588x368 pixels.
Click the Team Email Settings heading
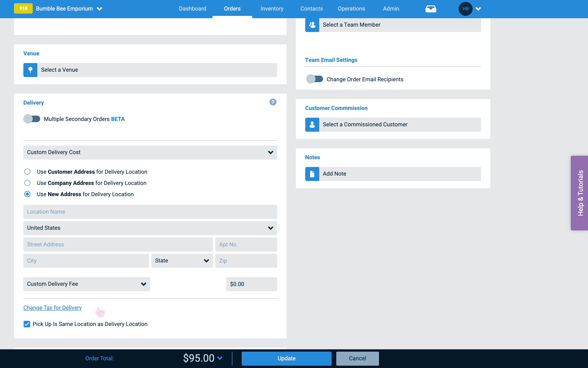pos(331,60)
